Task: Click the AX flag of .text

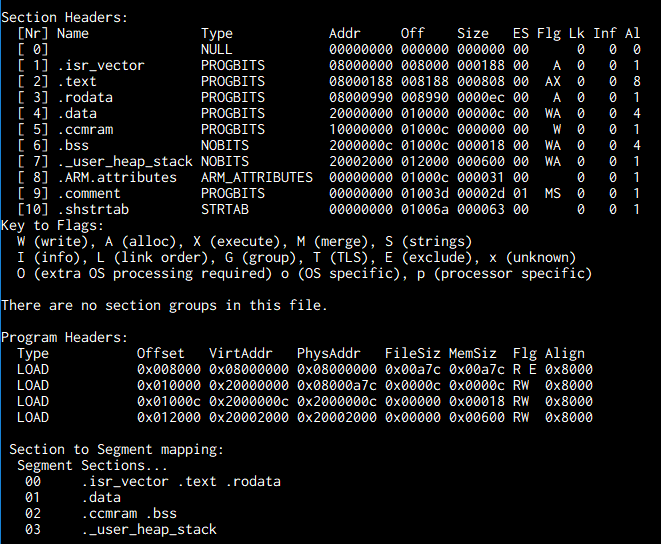Action: pos(553,81)
